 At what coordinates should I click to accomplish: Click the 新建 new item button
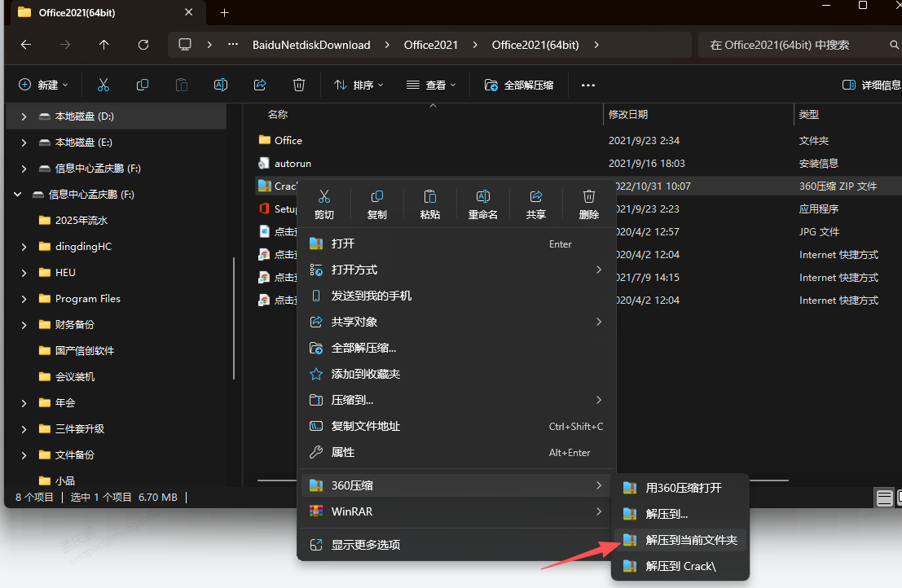pos(43,85)
